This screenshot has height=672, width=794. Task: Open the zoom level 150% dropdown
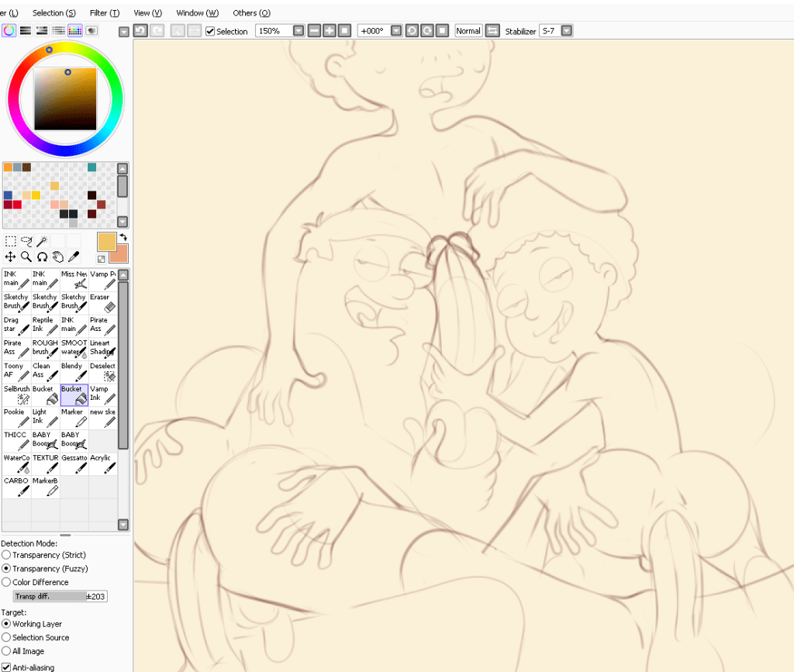pos(300,31)
